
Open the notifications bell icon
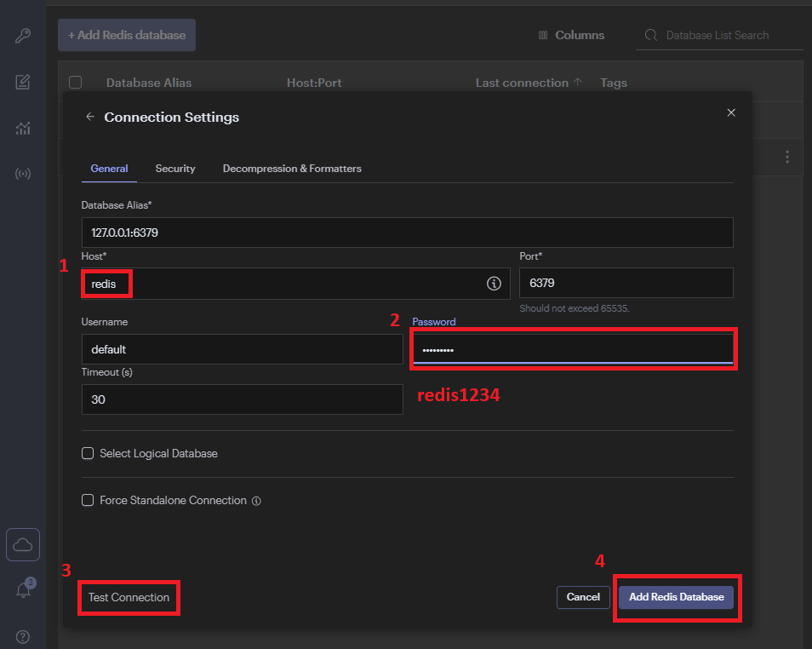[x=23, y=590]
